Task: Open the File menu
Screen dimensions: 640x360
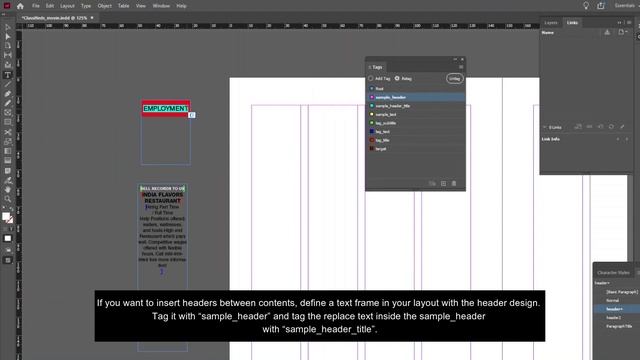Action: (x=36, y=6)
